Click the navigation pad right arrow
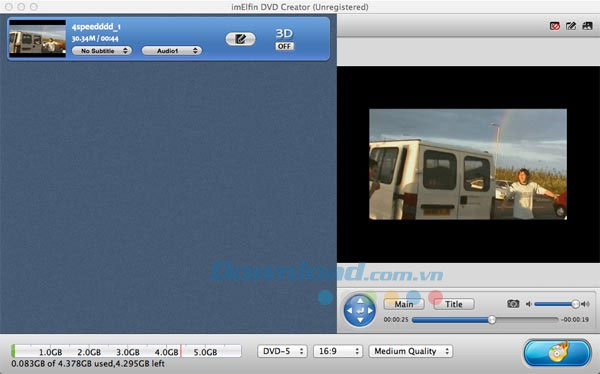The image size is (600, 374). [x=370, y=310]
